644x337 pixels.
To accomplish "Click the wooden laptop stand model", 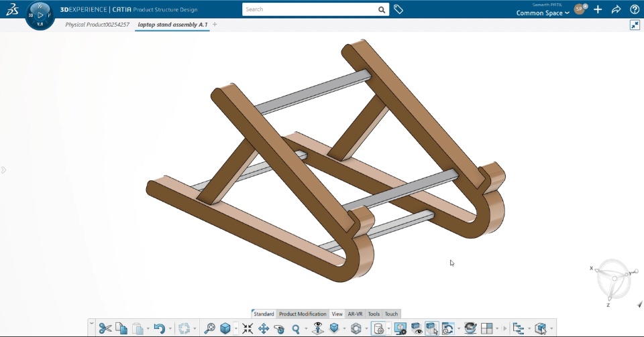I will tap(327, 160).
